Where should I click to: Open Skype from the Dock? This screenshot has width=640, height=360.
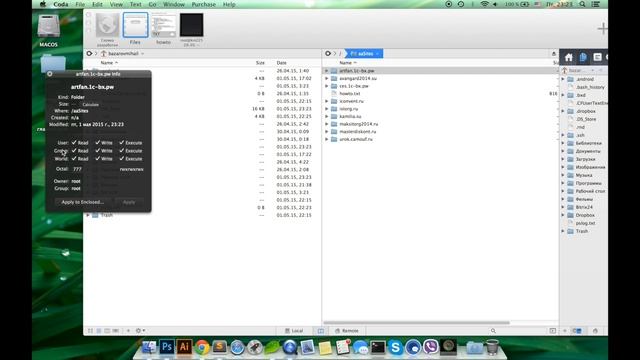(x=395, y=347)
